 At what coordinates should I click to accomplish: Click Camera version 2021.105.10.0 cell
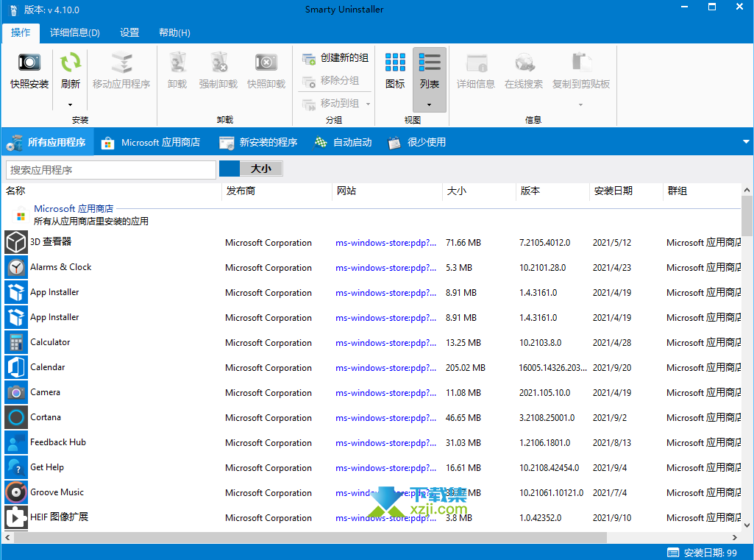[x=545, y=392]
